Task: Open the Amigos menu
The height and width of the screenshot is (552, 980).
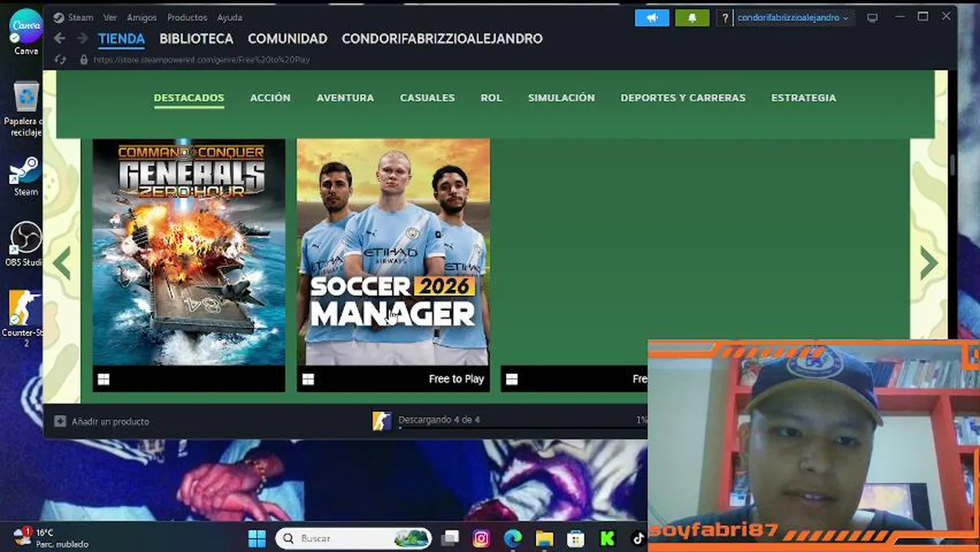Action: pos(142,17)
